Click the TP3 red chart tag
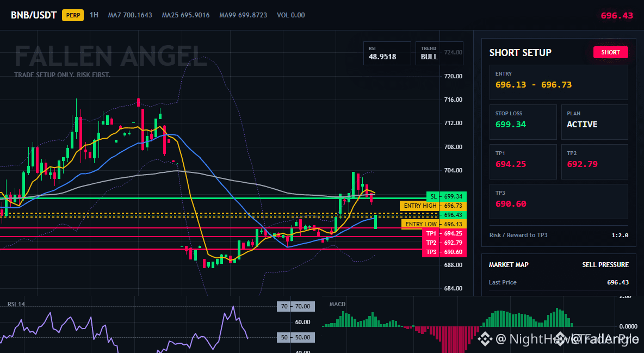644x353 pixels. point(431,252)
